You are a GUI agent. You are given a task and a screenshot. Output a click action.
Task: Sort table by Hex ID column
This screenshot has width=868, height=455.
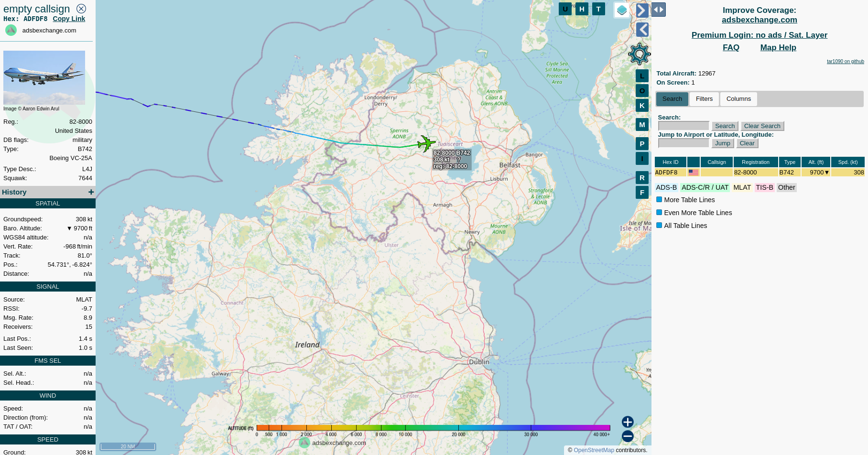coord(670,162)
